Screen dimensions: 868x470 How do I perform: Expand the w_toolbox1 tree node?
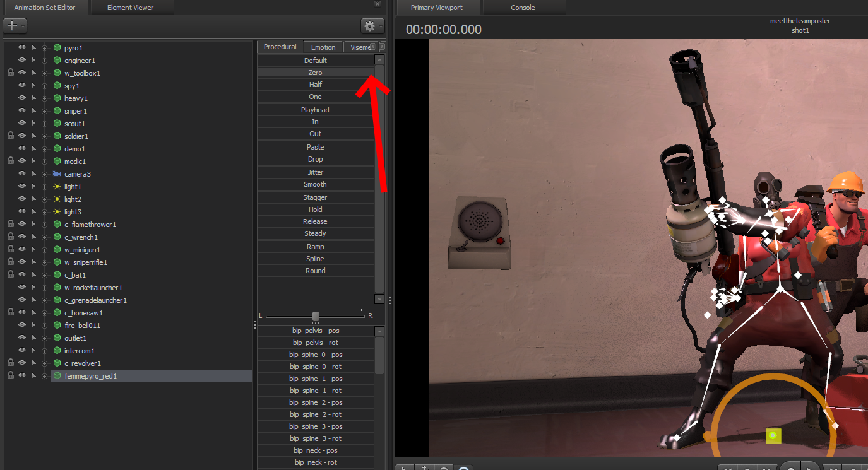tap(44, 73)
